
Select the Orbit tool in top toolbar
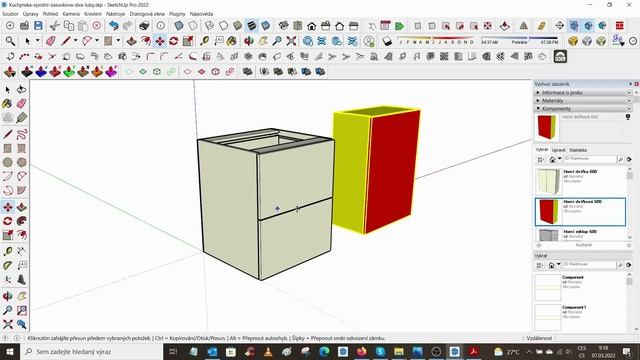249,41
